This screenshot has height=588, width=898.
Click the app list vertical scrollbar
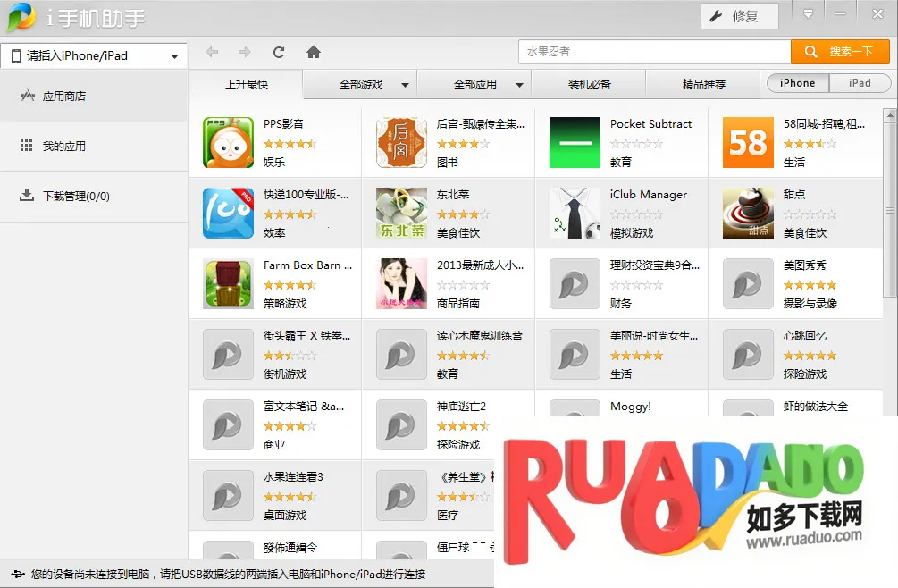(890, 210)
